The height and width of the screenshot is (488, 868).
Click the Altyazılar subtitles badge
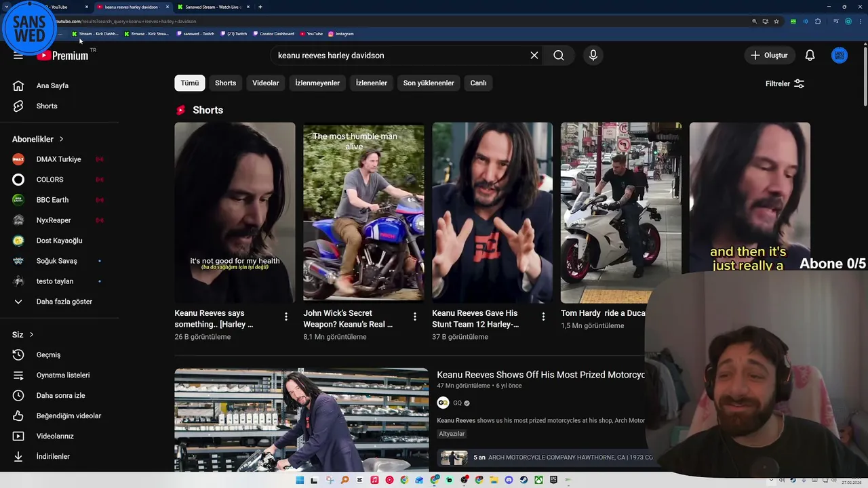point(452,434)
